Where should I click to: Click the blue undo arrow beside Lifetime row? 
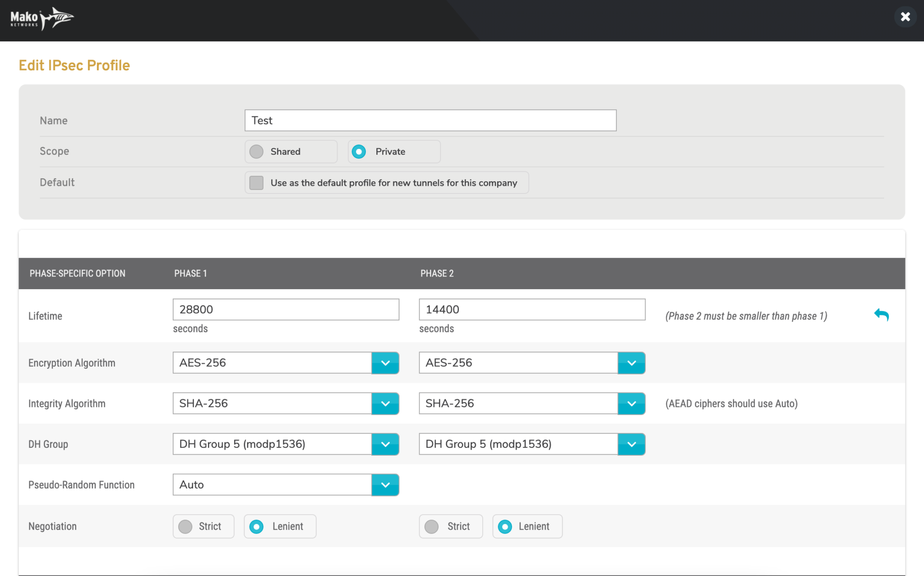coord(882,315)
